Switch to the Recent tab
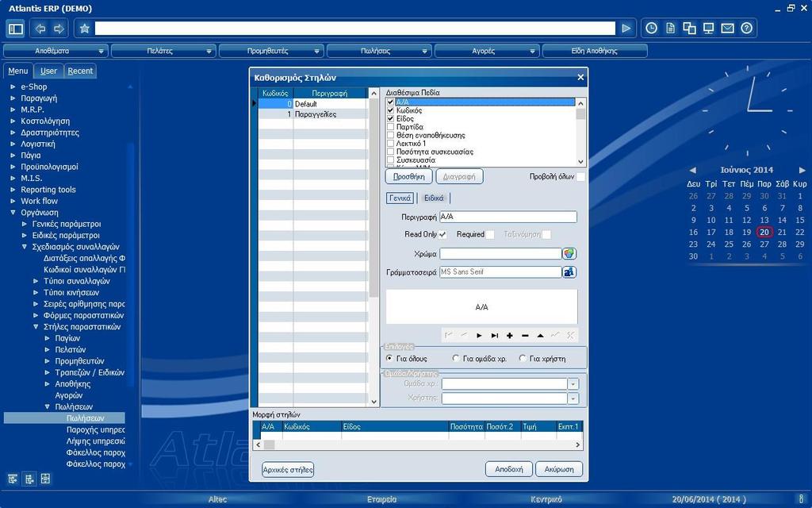The image size is (812, 508). [80, 71]
